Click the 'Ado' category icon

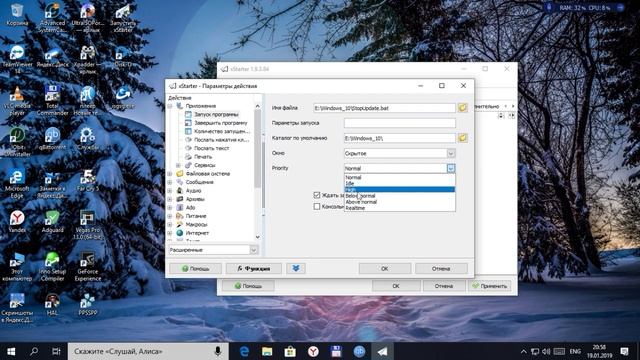tap(180, 208)
